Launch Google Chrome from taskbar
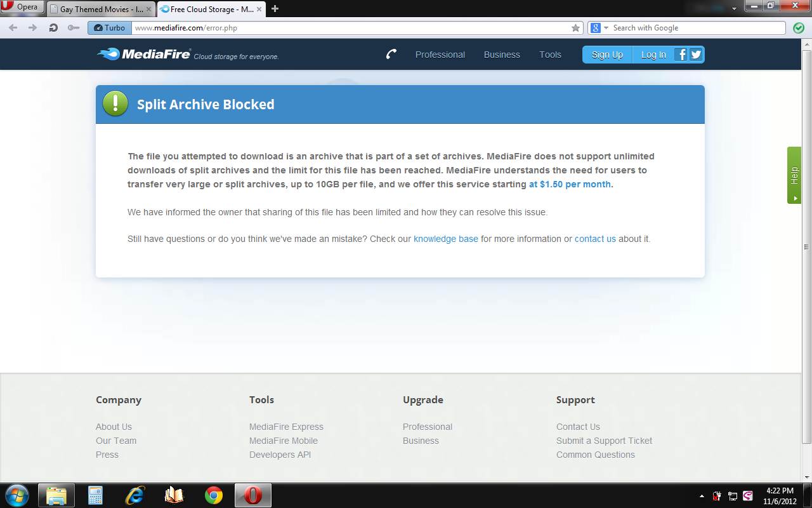Image resolution: width=812 pixels, height=508 pixels. (213, 495)
